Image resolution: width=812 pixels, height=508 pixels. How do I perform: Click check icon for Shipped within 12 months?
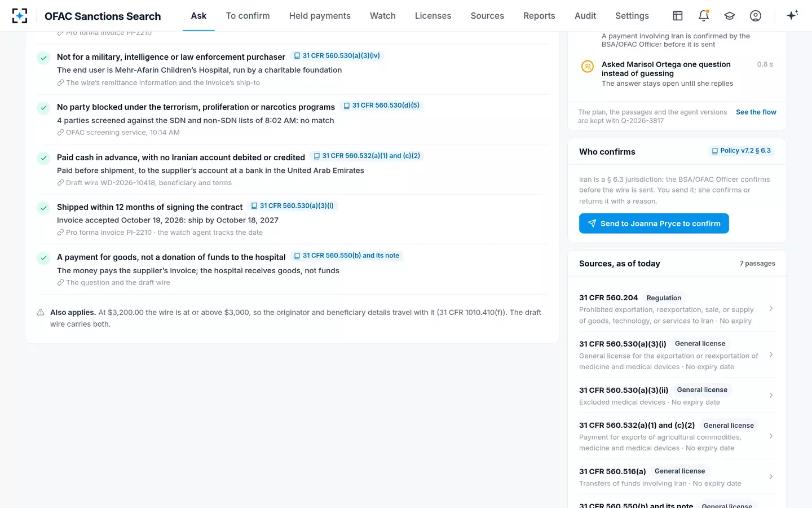(43, 208)
